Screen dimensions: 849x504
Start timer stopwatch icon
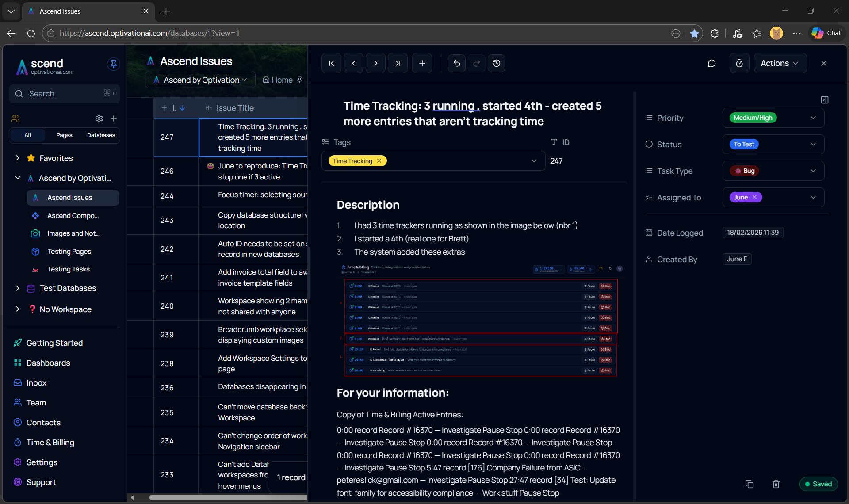click(739, 63)
